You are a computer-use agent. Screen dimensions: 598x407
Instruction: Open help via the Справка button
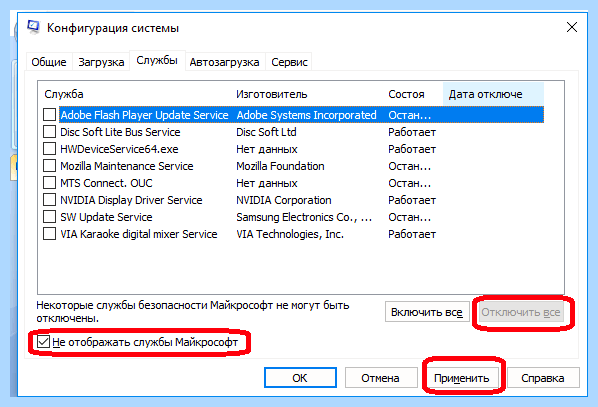click(x=543, y=378)
